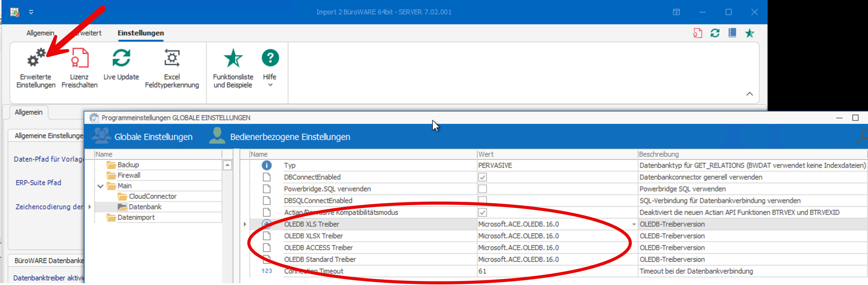Open Excel Feldtyperkennung tool
This screenshot has width=868, height=285.
tap(172, 57)
